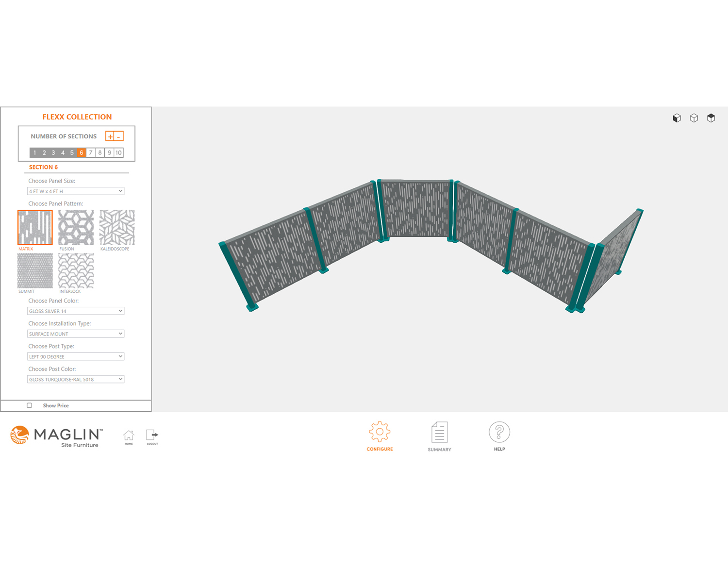Image resolution: width=728 pixels, height=569 pixels.
Task: Switch to the front view cube icon
Action: pos(677,118)
